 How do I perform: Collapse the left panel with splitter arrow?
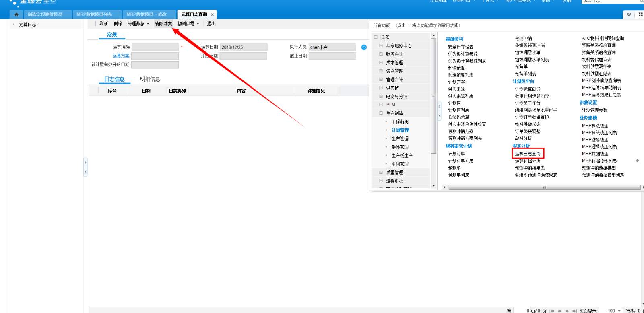85,172
